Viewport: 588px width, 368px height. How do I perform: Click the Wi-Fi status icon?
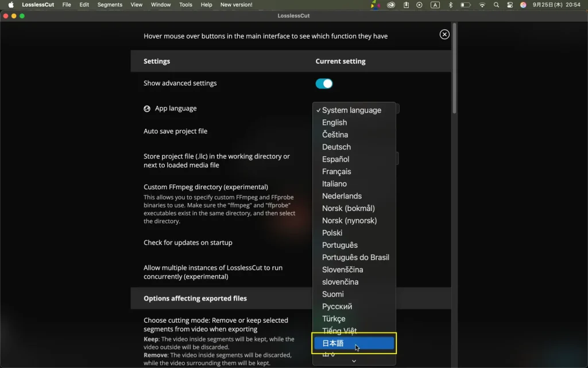(482, 5)
